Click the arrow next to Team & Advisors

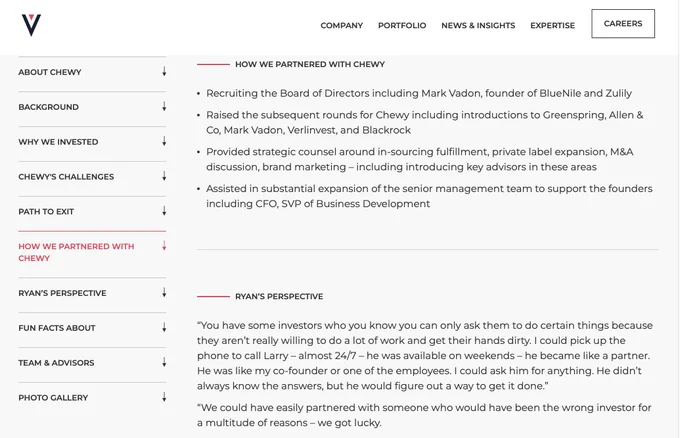[164, 362]
